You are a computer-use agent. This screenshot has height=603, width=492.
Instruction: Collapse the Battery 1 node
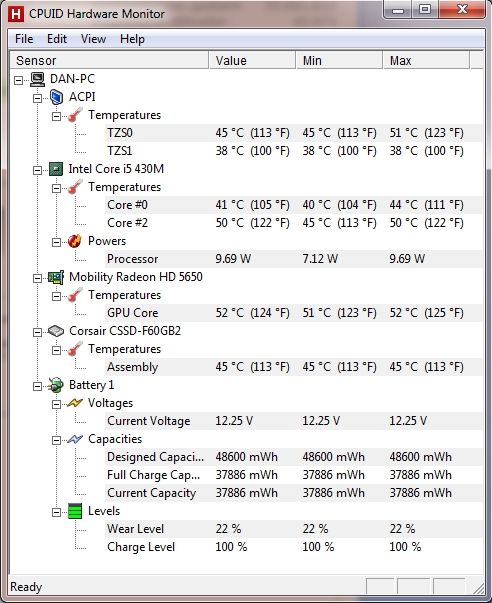[x=37, y=386]
